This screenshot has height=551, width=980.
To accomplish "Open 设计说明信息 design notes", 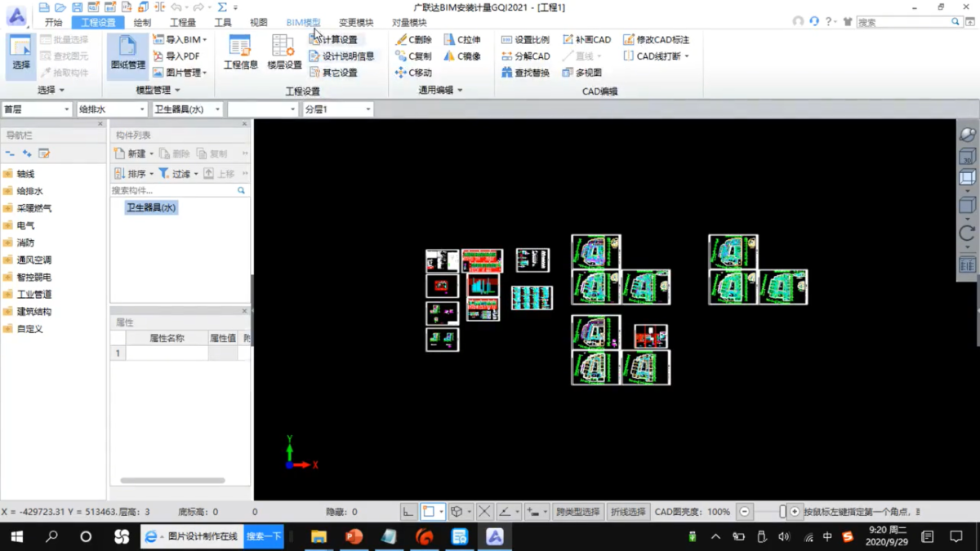I will pyautogui.click(x=342, y=56).
